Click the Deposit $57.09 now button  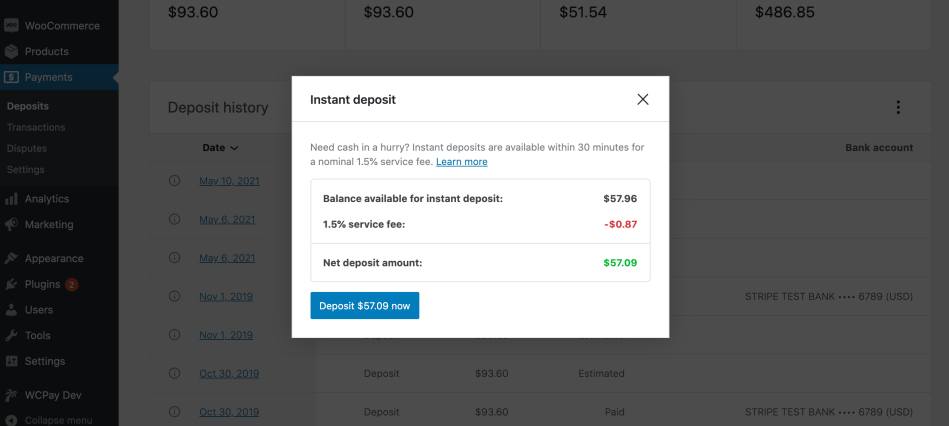(x=364, y=306)
